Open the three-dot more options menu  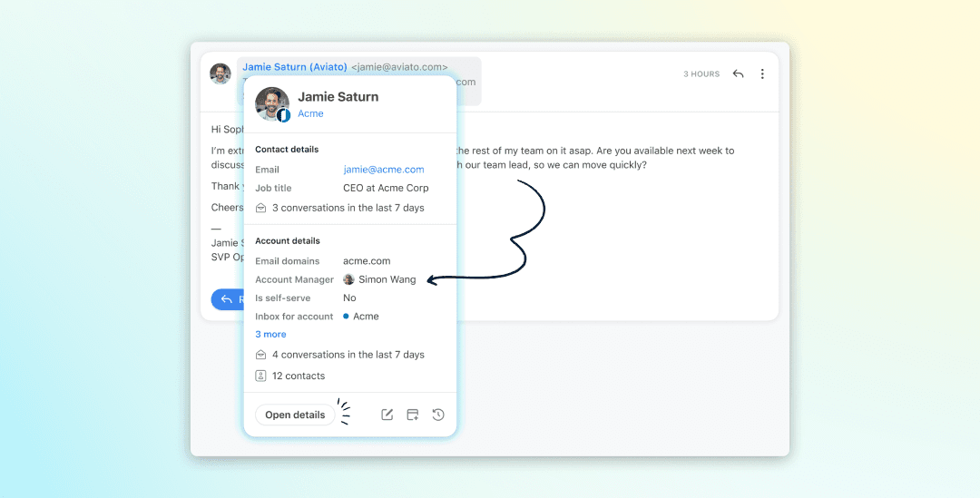762,73
